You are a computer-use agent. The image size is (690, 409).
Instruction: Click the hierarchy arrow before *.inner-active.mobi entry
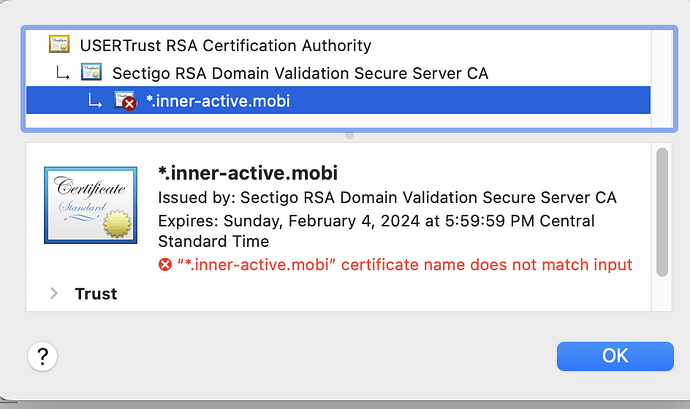[x=95, y=100]
